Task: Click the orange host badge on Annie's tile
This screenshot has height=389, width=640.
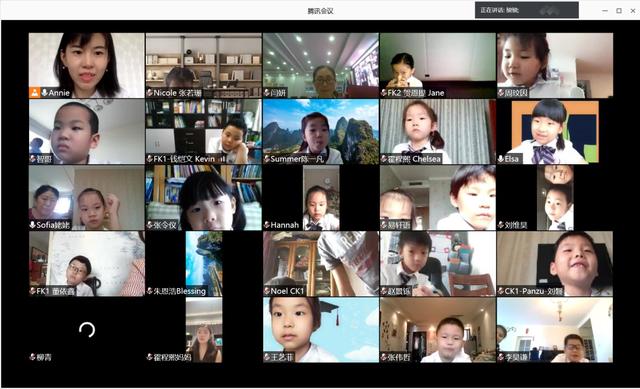Action: click(x=35, y=93)
